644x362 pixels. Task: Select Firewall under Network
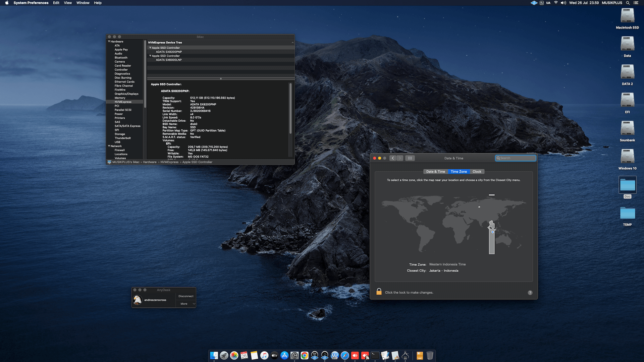120,150
